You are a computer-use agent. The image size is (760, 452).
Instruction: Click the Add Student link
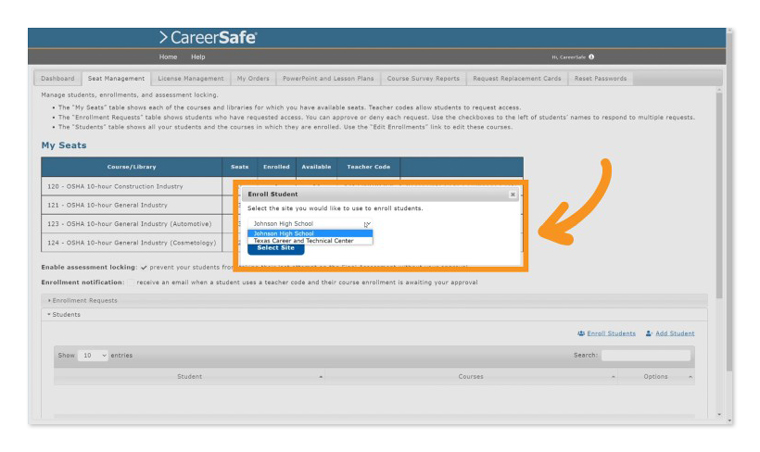click(x=675, y=333)
